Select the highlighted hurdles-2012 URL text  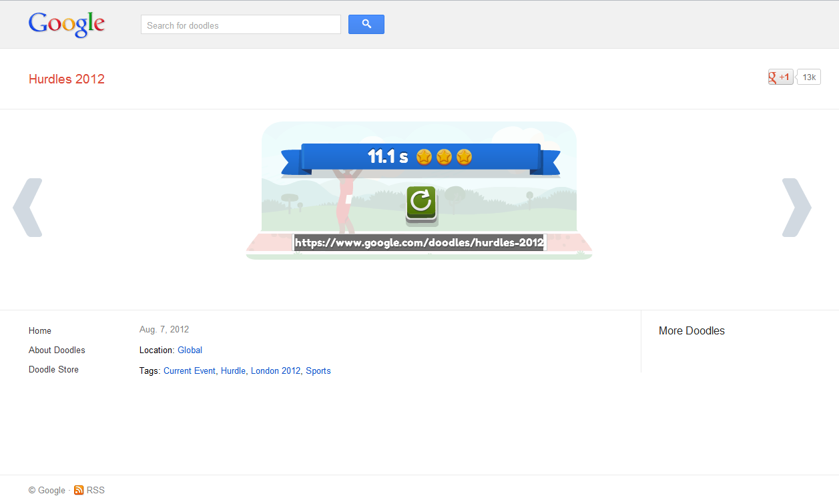coord(419,243)
